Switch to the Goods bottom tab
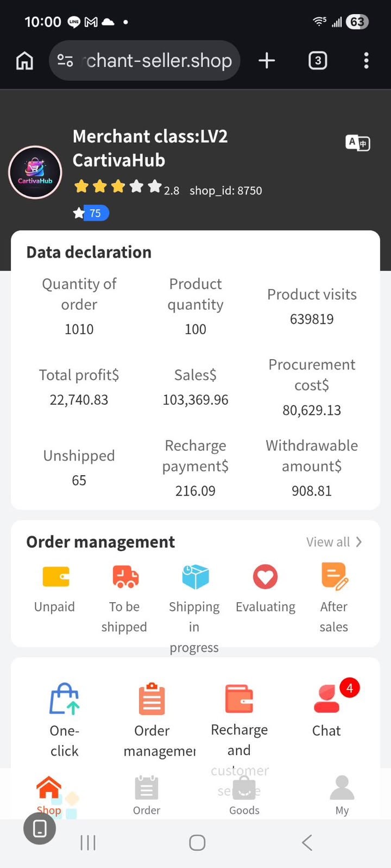 [244, 795]
